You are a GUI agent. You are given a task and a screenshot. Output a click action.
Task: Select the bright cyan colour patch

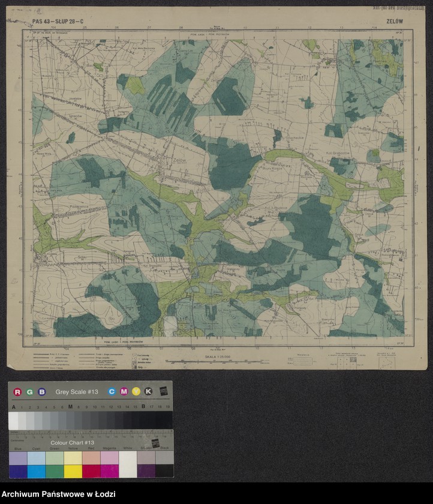coord(36,471)
